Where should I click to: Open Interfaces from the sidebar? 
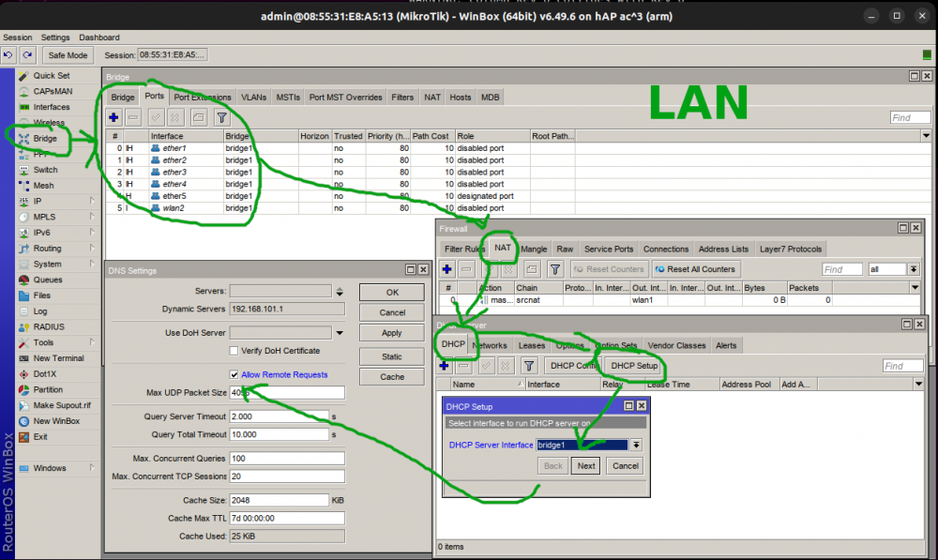click(52, 107)
